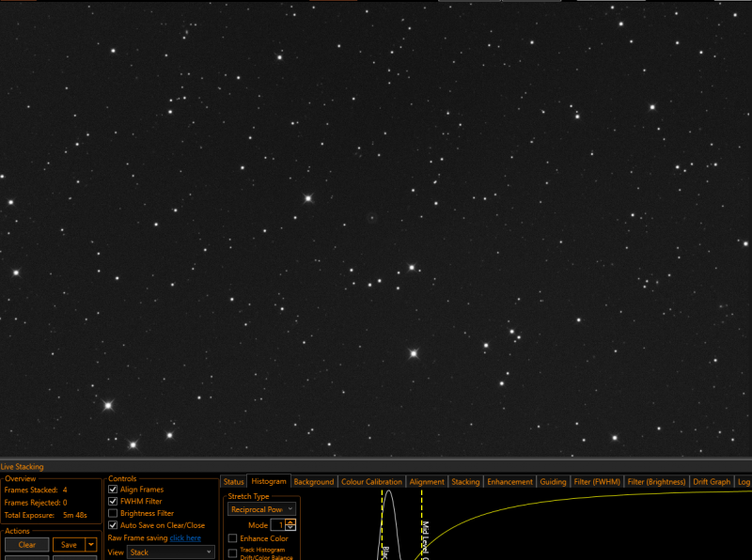Switch to the Guiding tab
This screenshot has width=752, height=560.
click(553, 482)
